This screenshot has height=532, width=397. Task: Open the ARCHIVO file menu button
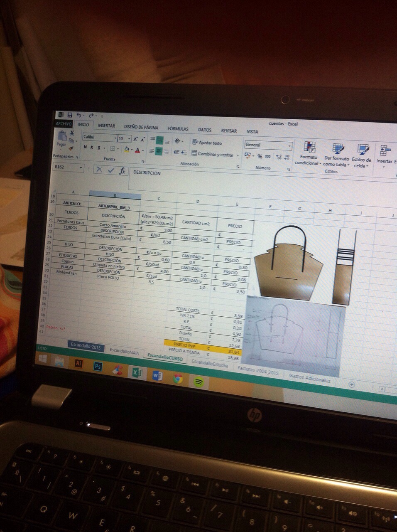[x=64, y=123]
